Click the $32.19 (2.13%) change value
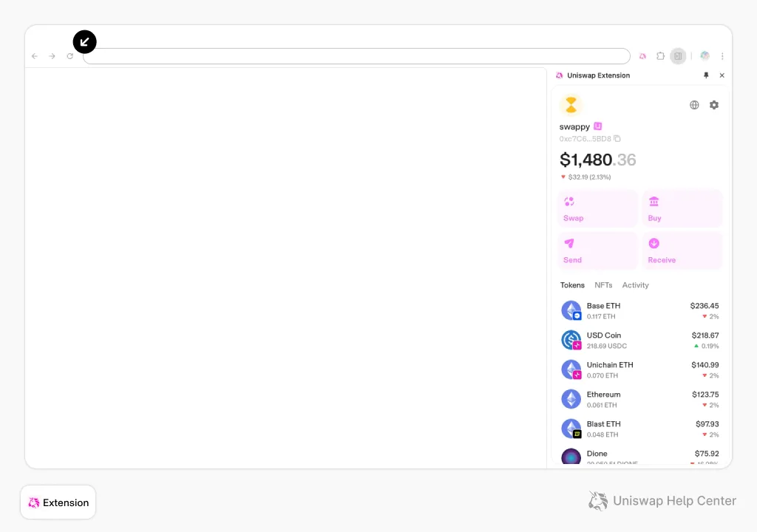Viewport: 757px width, 532px height. [589, 177]
